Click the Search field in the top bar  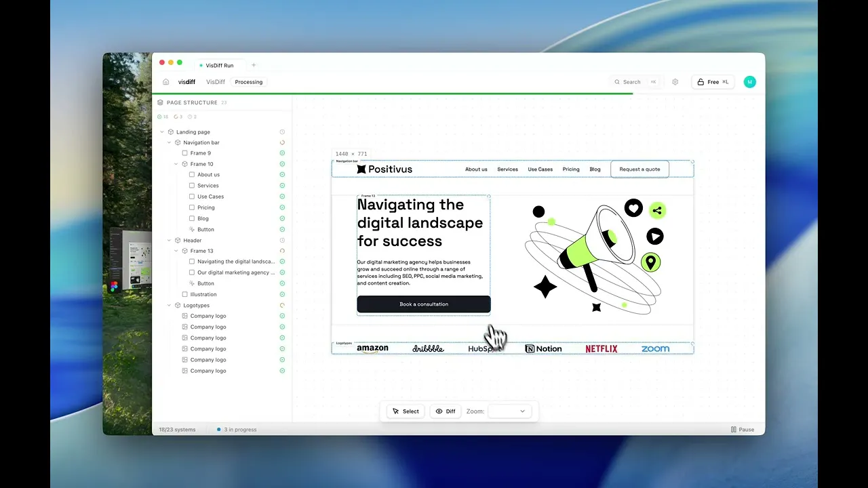click(x=635, y=82)
